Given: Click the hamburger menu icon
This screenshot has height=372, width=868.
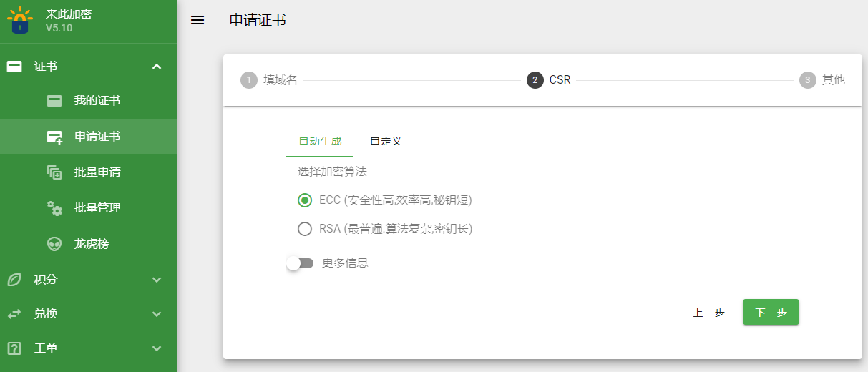Looking at the screenshot, I should (198, 21).
